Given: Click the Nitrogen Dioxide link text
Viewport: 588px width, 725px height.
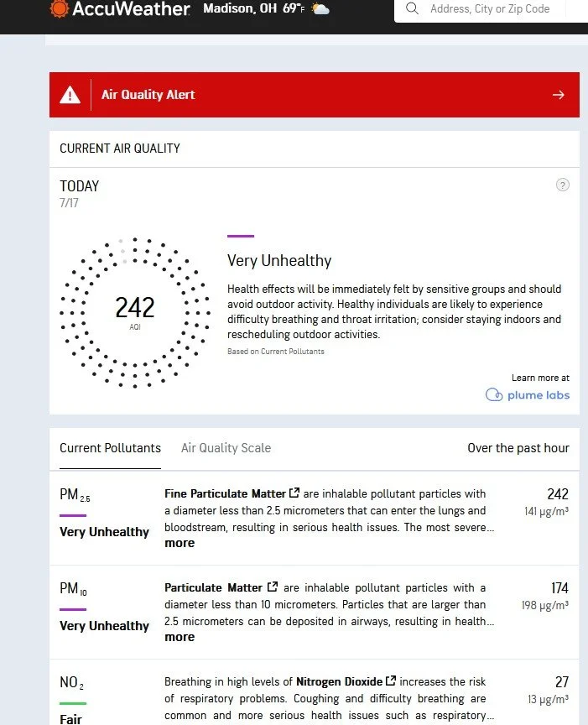Looking at the screenshot, I should (340, 681).
